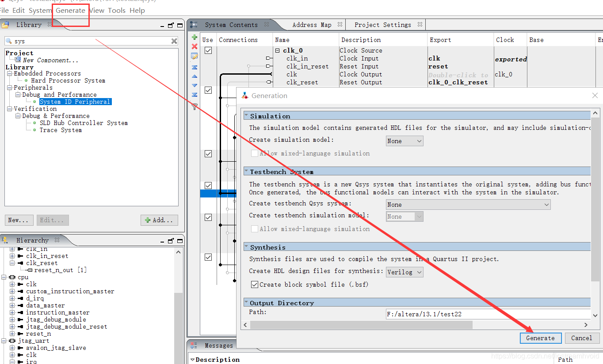Minimize the Library panel
The width and height of the screenshot is (603, 364).
(163, 26)
